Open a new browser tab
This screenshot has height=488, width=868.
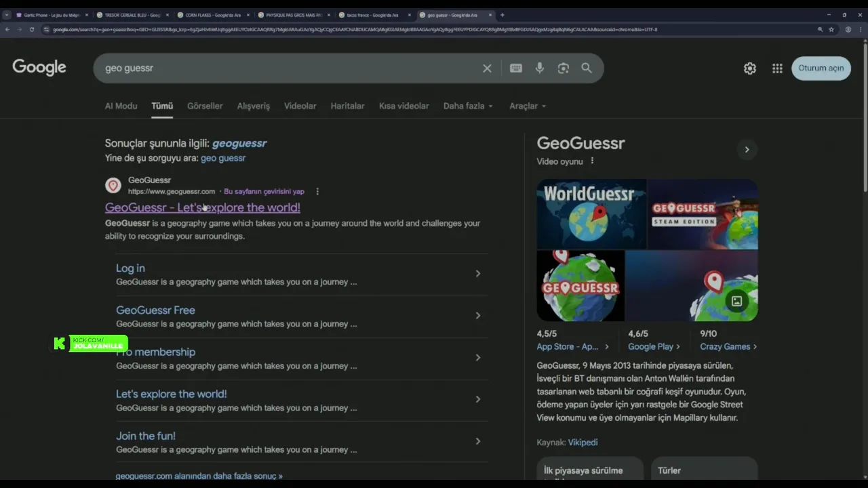coord(502,15)
